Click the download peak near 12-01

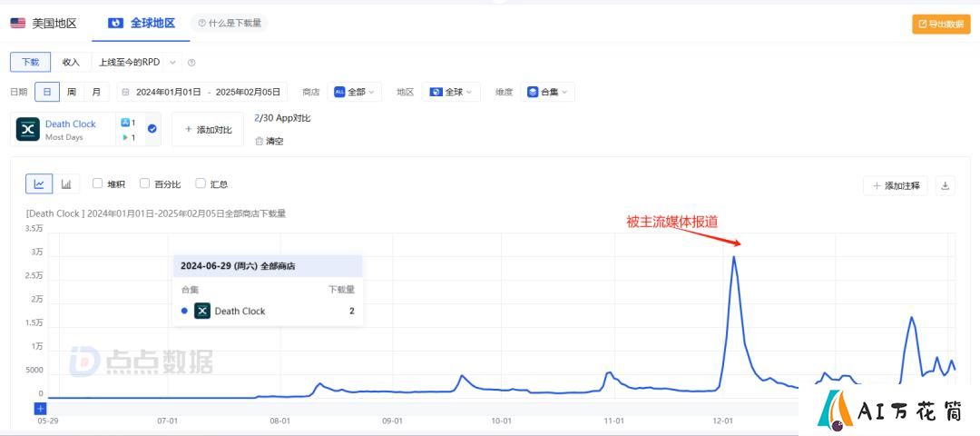coord(733,256)
